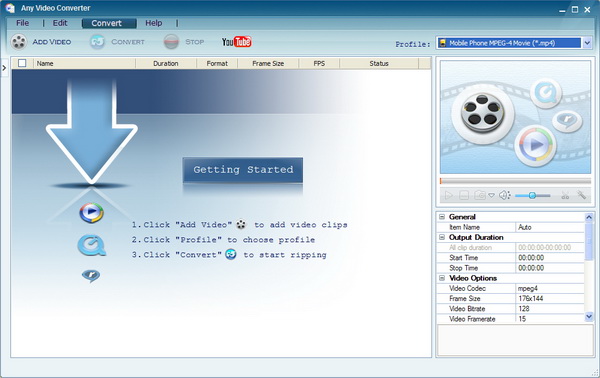This screenshot has width=600, height=378.
Task: Click the Stop Time value field
Action: (x=550, y=268)
